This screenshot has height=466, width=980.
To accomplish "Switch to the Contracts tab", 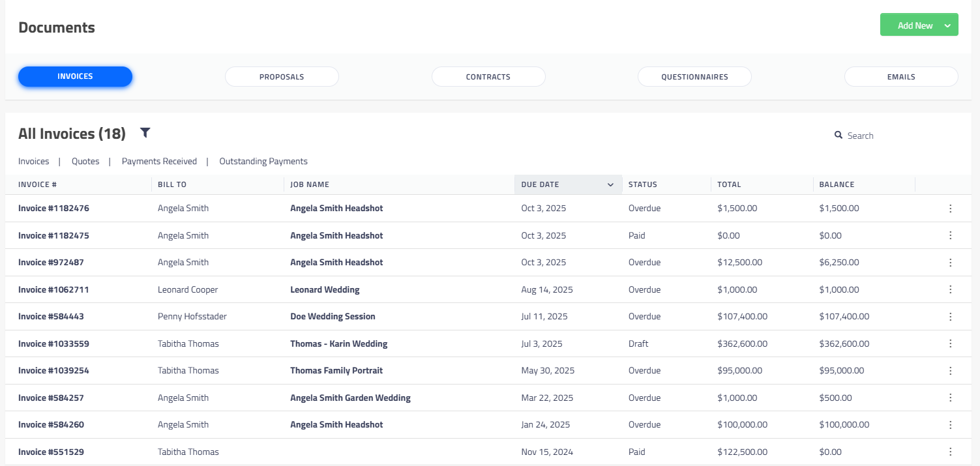I will pyautogui.click(x=488, y=77).
